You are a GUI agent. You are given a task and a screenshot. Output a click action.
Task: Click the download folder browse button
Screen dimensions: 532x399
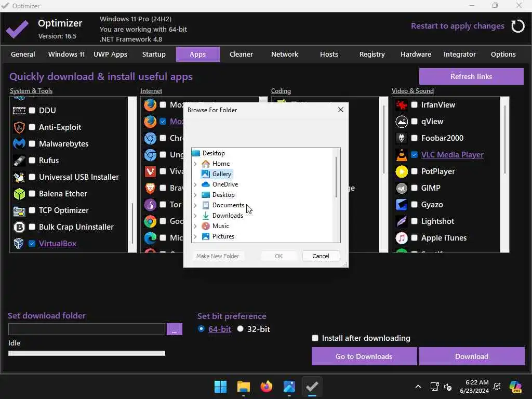175,329
